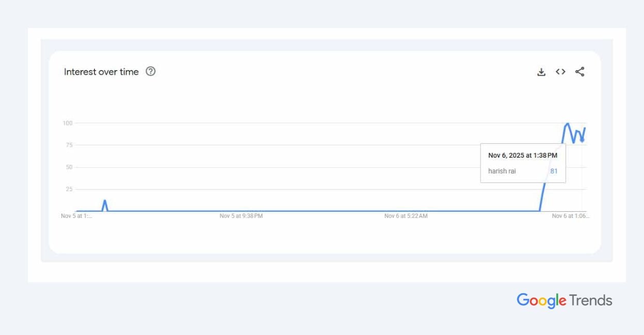The image size is (644, 335).
Task: Click the y-axis value 50
Action: 69,167
